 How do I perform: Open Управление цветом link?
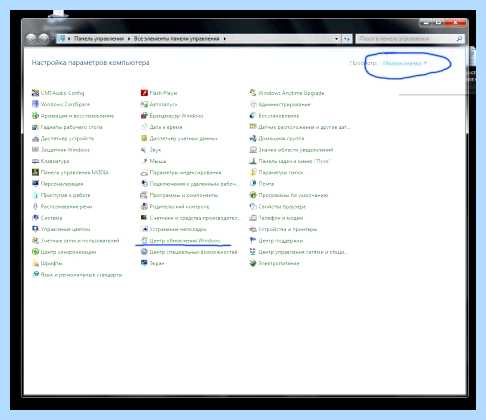(x=65, y=229)
